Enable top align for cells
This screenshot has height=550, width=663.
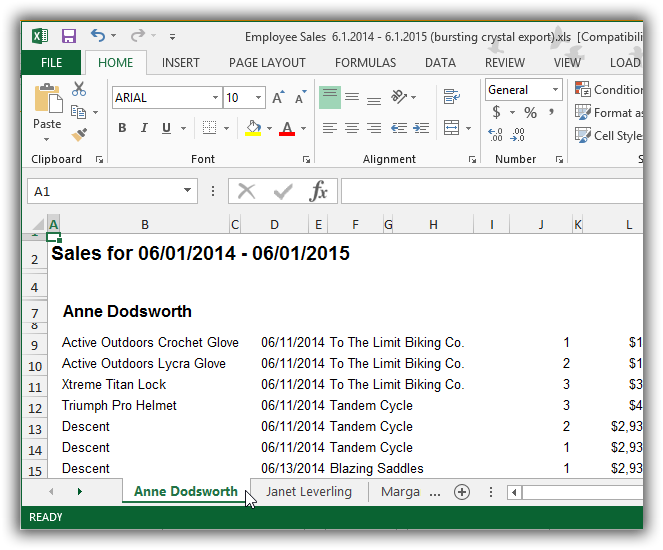coord(330,98)
